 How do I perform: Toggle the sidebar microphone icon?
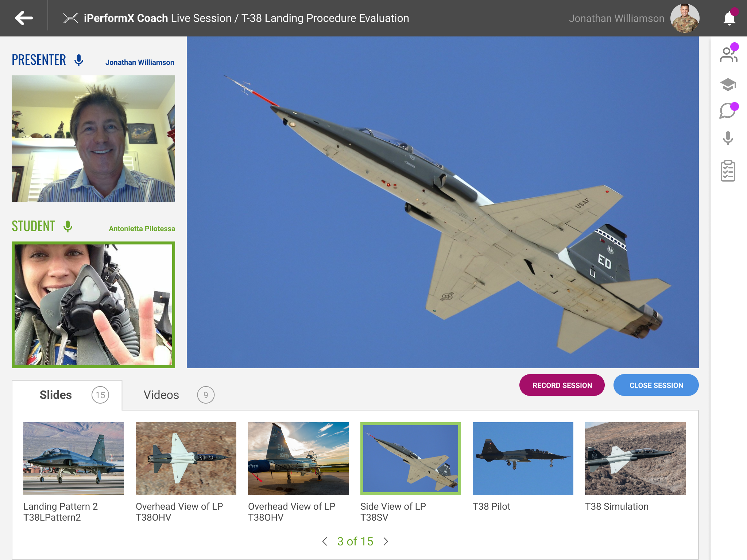[x=728, y=138]
